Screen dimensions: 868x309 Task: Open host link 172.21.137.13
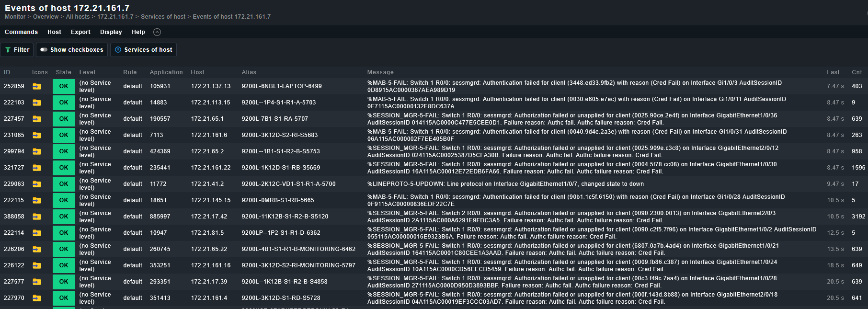coord(210,86)
